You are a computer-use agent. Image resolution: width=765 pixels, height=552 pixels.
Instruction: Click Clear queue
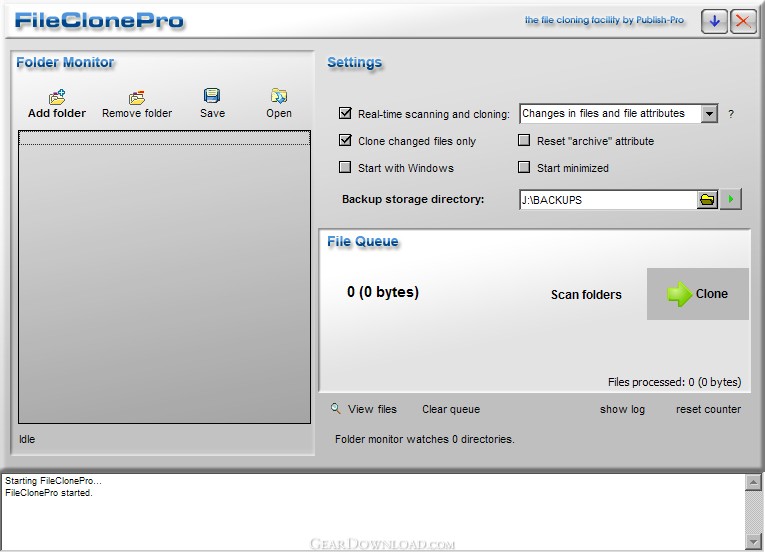point(451,409)
